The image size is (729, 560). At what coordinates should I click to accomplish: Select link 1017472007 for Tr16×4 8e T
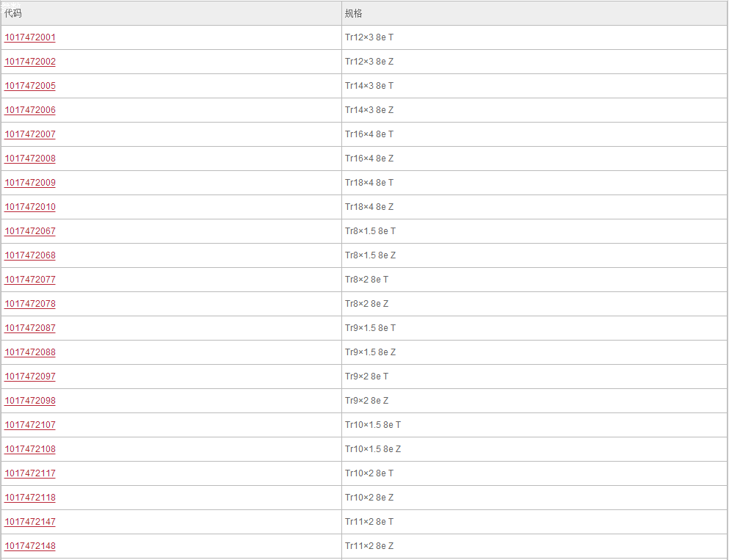30,134
